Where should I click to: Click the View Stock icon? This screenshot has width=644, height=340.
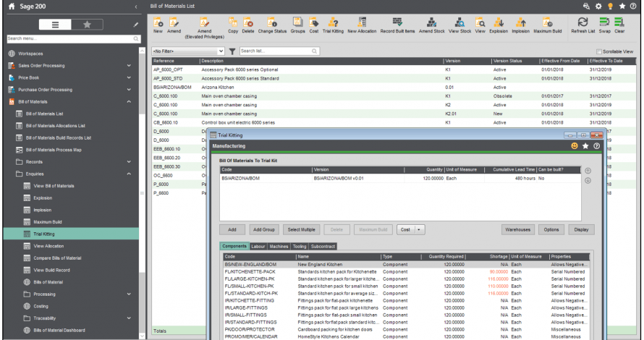point(459,25)
